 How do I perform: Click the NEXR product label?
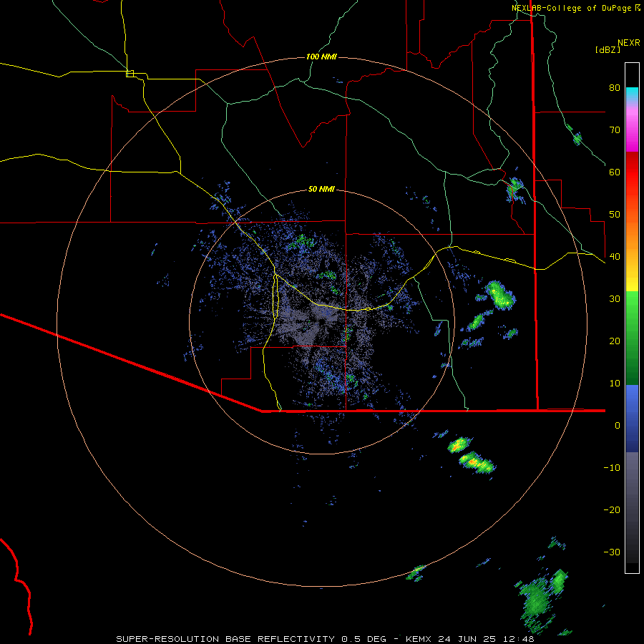tap(628, 43)
